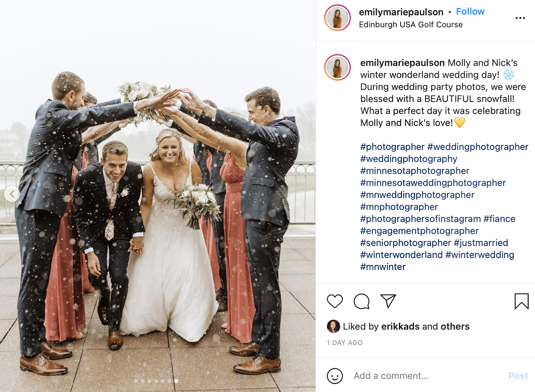Save the post with the bookmark icon
This screenshot has width=535, height=392.
(521, 301)
